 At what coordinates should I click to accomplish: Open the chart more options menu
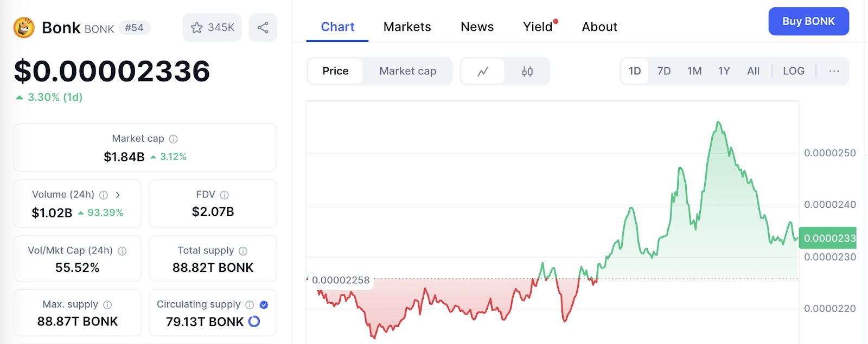click(x=834, y=71)
